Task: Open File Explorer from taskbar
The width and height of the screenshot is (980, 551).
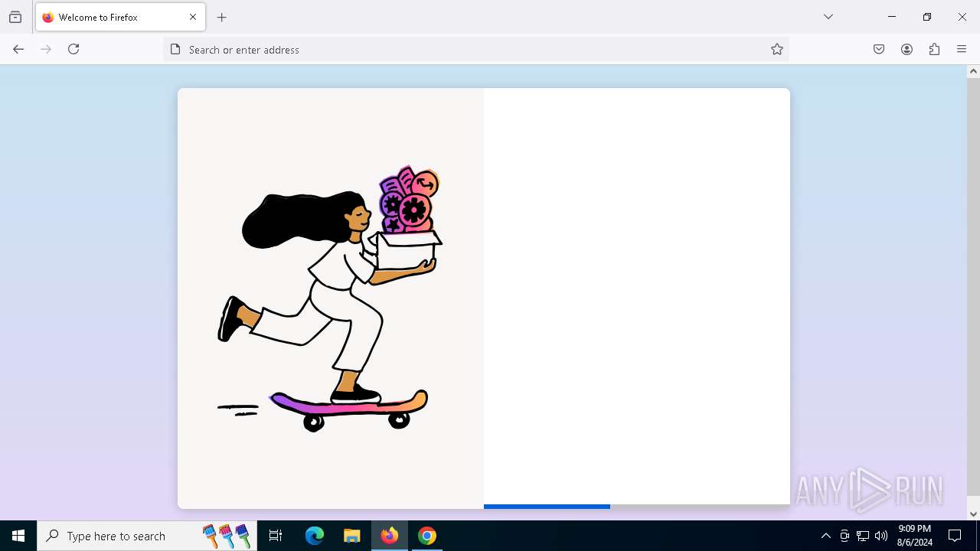Action: click(351, 536)
